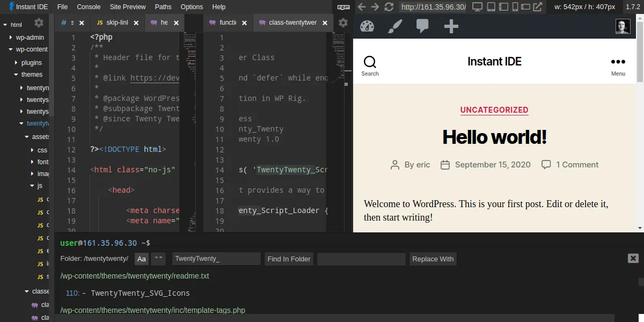Open template-tags.php search result path
This screenshot has width=644, height=322.
coord(153,310)
